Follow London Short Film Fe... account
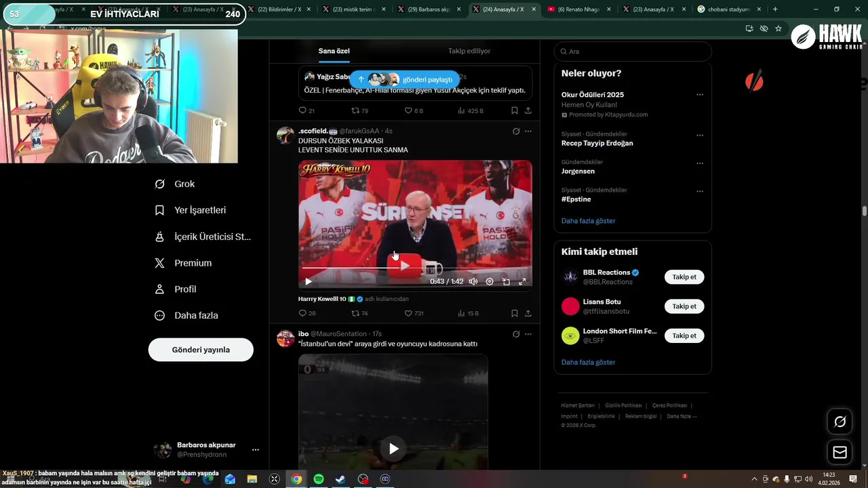The width and height of the screenshot is (868, 488). pos(684,335)
